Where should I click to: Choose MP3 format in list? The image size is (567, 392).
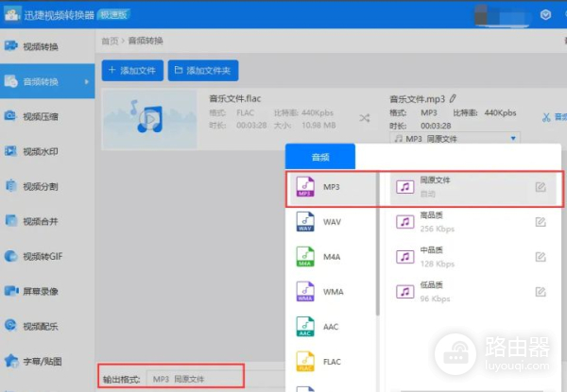pos(331,187)
